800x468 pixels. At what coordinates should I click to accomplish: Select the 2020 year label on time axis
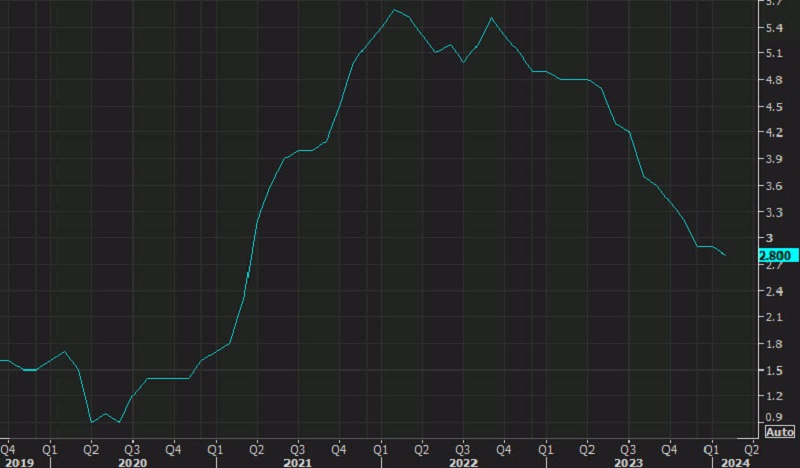133,461
